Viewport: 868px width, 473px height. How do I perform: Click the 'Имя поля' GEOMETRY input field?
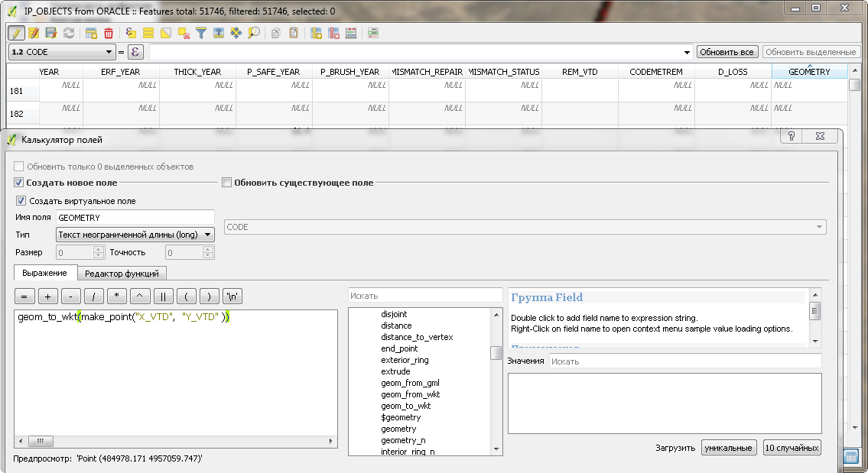pos(135,218)
